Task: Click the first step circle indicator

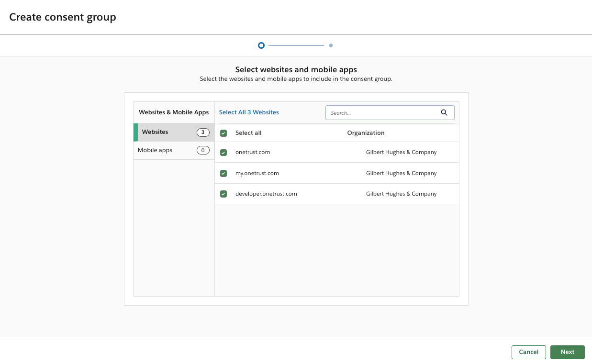Action: click(261, 45)
